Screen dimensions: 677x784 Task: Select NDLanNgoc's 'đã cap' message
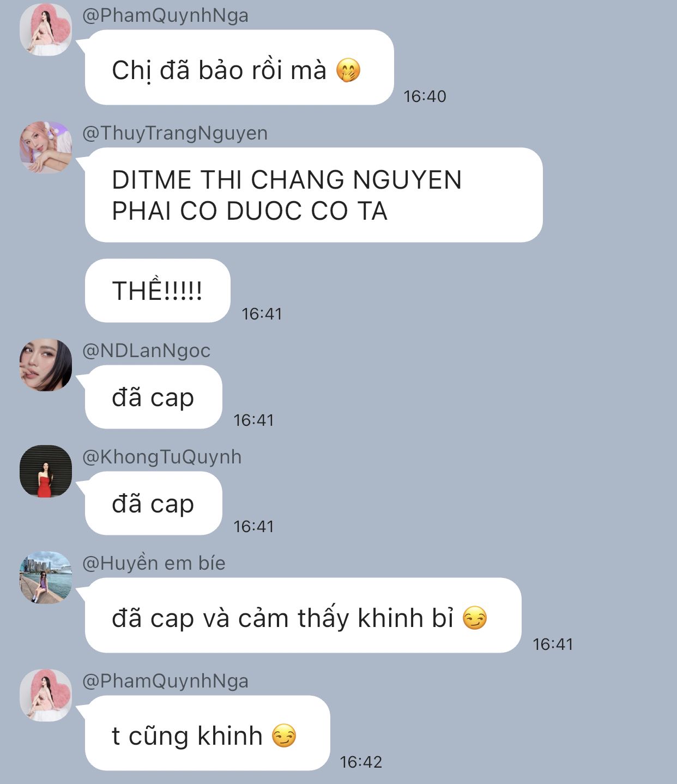pyautogui.click(x=153, y=397)
